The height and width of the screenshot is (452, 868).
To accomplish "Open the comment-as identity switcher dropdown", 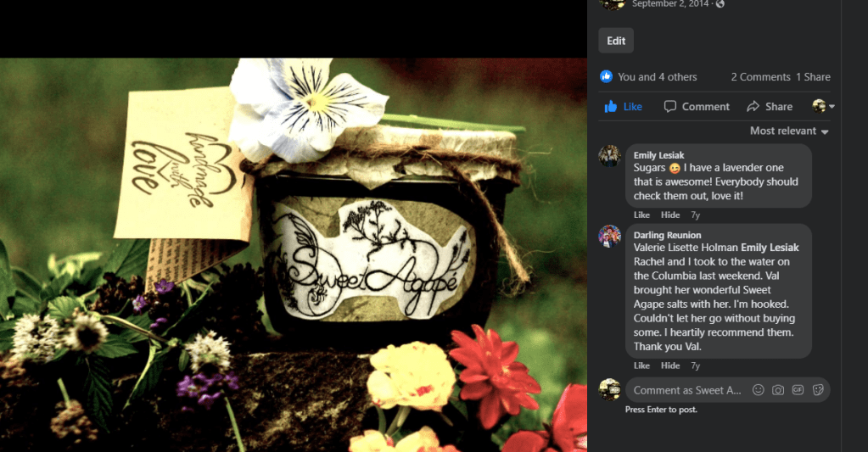I will click(x=824, y=107).
